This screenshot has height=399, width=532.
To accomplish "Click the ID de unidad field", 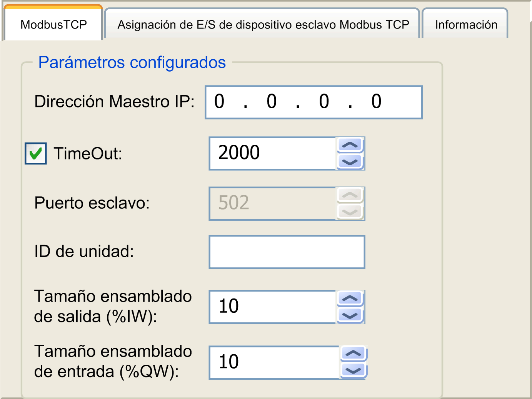I will (x=287, y=252).
